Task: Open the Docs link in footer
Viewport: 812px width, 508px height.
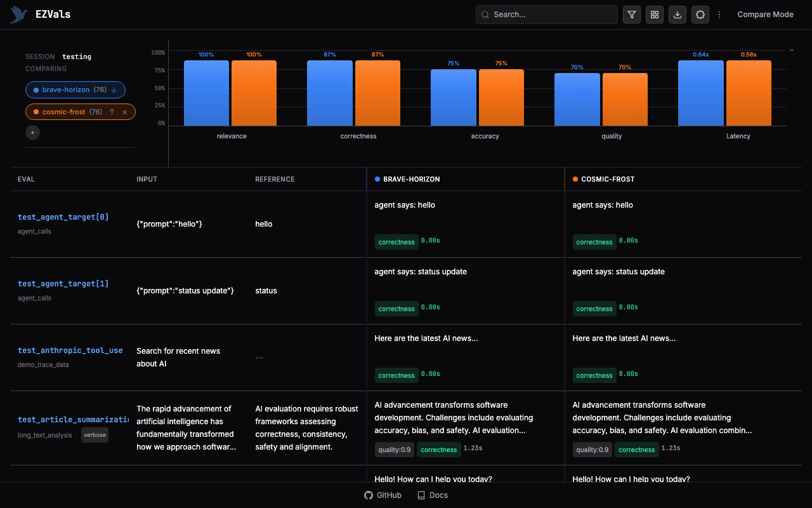Action: click(x=433, y=495)
